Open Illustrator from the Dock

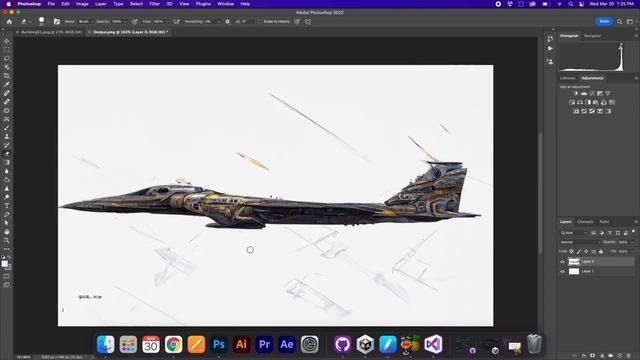[241, 344]
